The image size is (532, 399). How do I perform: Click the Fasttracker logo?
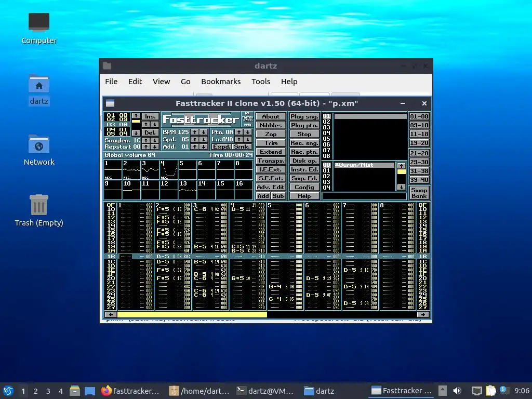pos(201,119)
